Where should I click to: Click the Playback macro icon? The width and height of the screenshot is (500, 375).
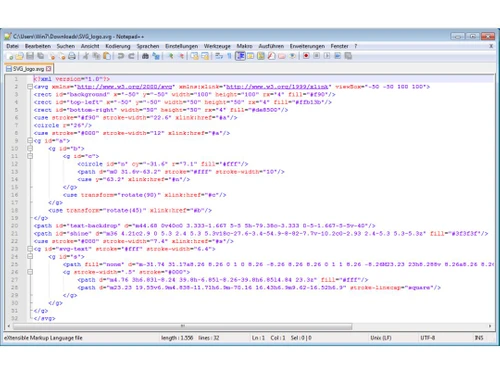tap(327, 56)
